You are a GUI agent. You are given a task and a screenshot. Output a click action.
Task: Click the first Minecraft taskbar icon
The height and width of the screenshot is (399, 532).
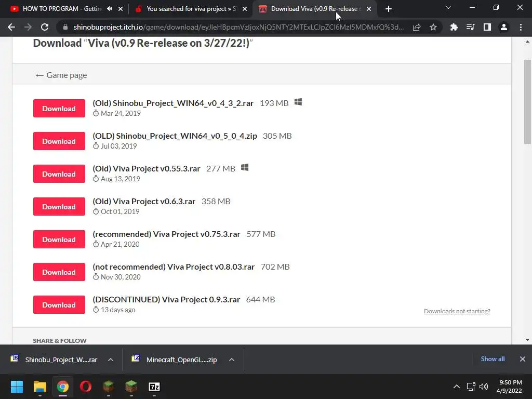[108, 387]
